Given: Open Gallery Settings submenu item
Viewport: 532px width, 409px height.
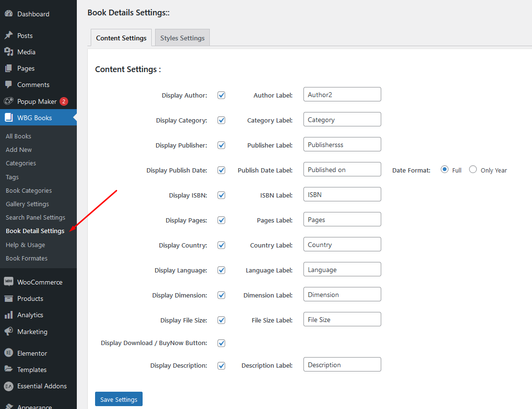Looking at the screenshot, I should coord(27,204).
